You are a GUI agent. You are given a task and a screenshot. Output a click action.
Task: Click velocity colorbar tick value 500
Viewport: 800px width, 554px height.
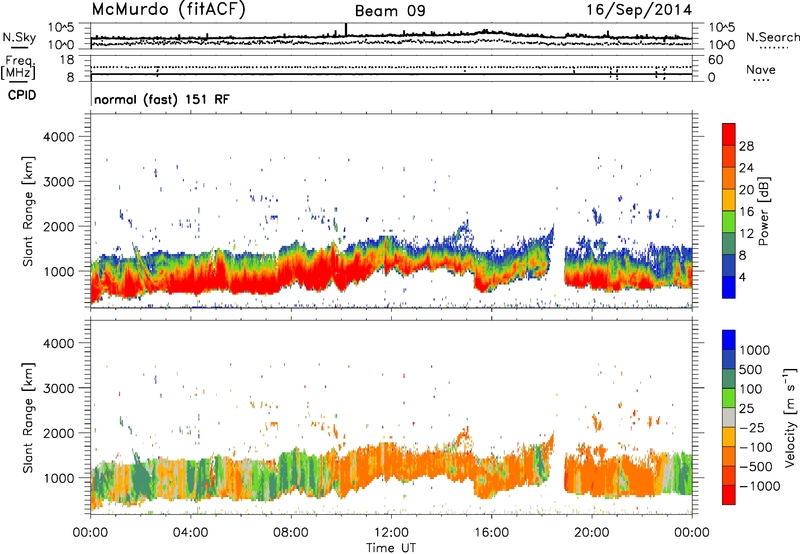753,370
